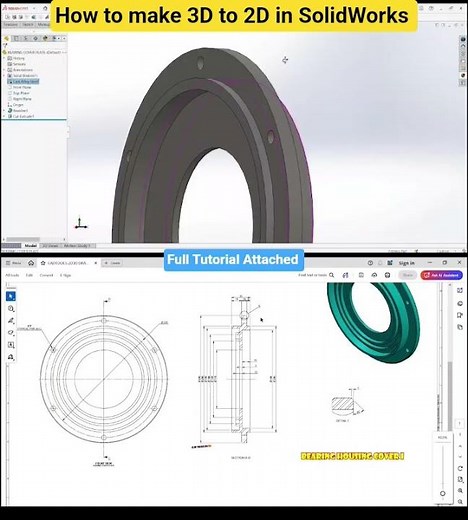Open the Acrobat help icon
This screenshot has width=468, height=520.
tap(370, 263)
